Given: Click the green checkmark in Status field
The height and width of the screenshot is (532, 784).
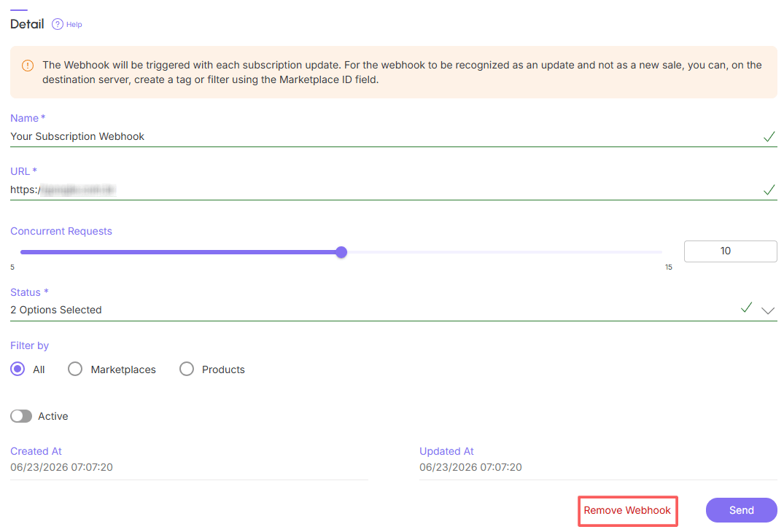Looking at the screenshot, I should pos(746,308).
